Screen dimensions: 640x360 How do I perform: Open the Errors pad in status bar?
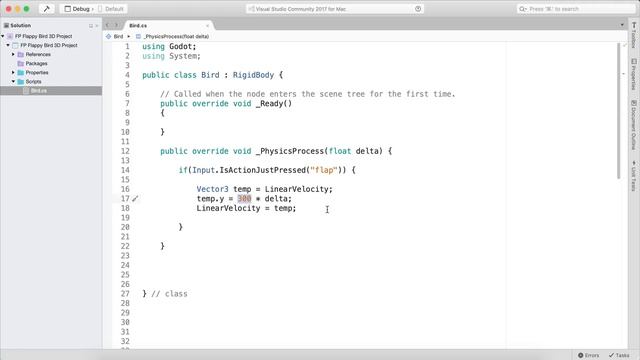click(589, 355)
